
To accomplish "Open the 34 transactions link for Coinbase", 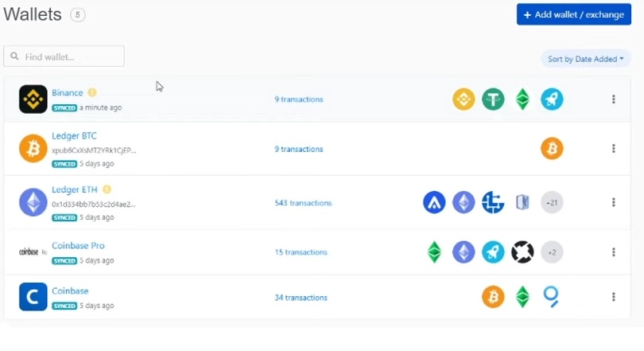I will (x=301, y=298).
